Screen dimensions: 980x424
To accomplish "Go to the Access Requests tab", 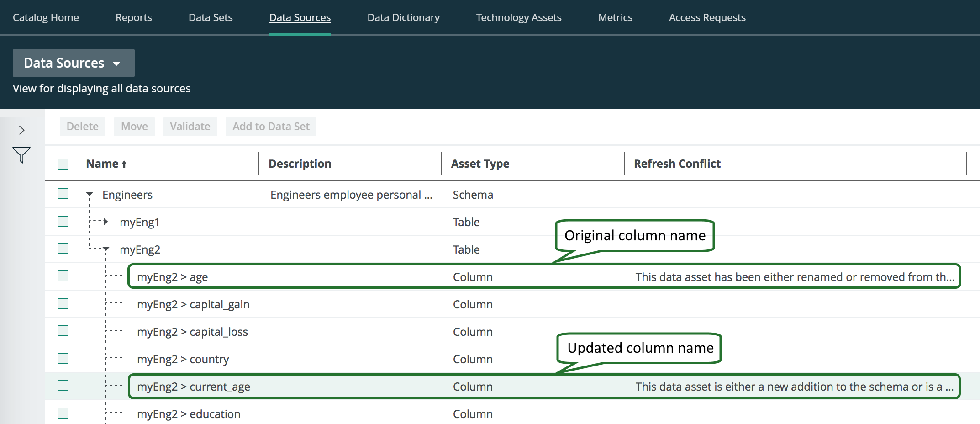I will [707, 17].
